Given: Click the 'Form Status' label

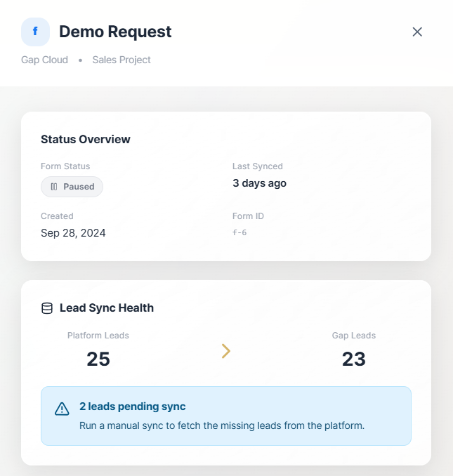Looking at the screenshot, I should point(65,166).
